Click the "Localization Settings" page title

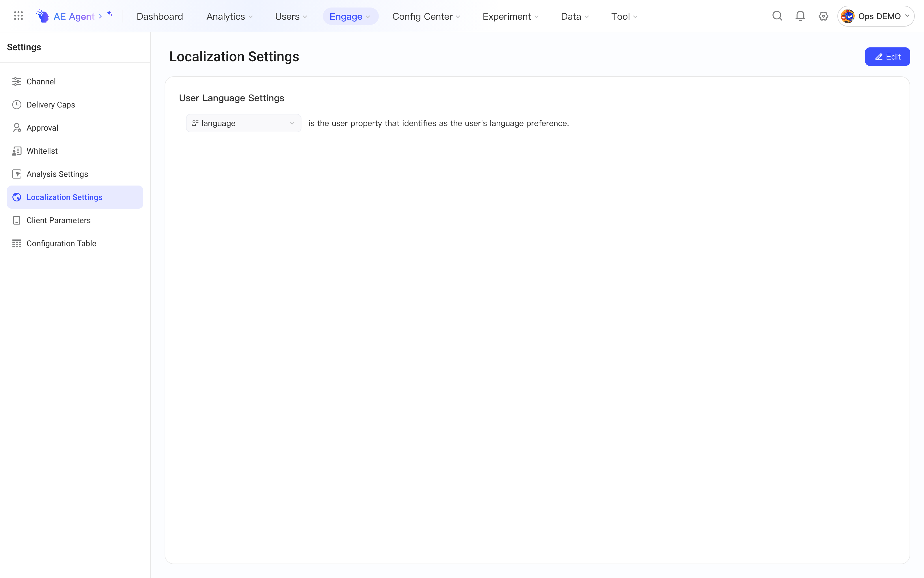tap(234, 57)
